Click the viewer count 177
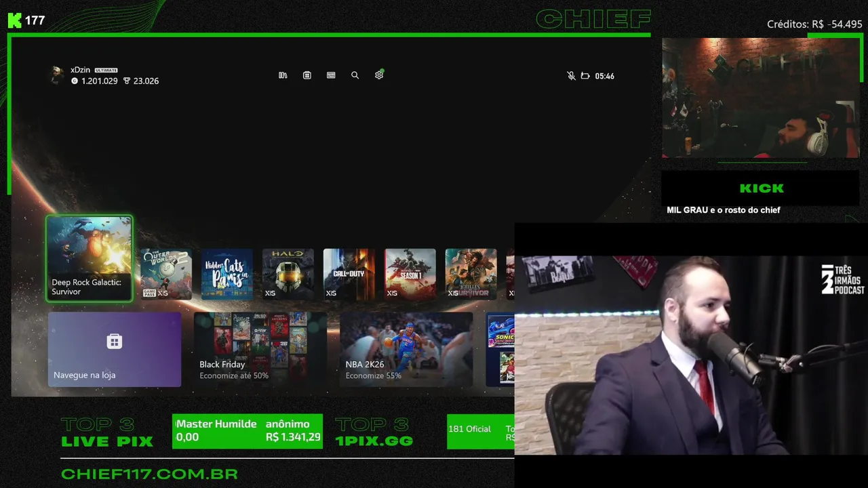This screenshot has width=868, height=488. (35, 20)
